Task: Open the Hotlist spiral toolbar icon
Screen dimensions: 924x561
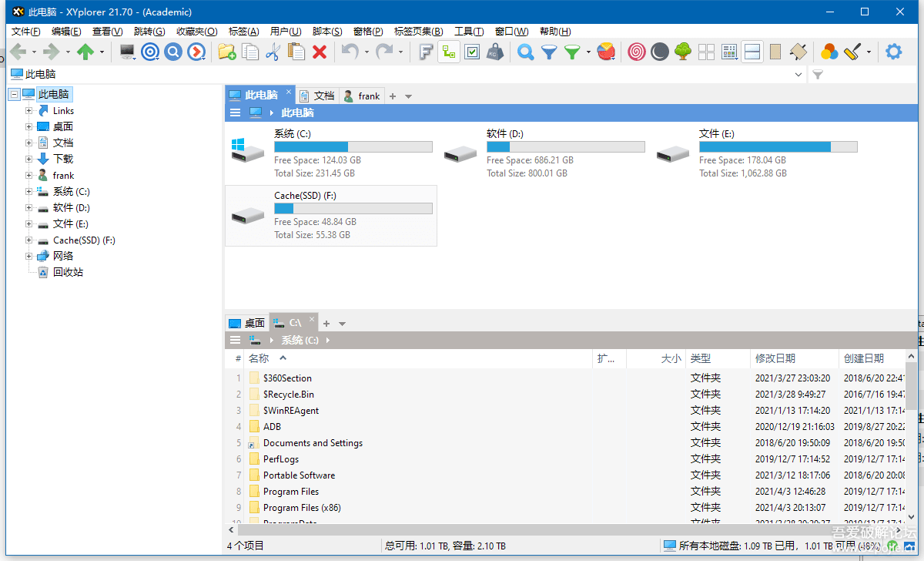Action: (x=636, y=52)
